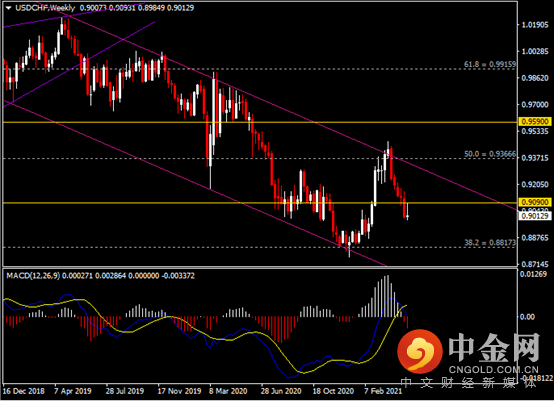The image size is (554, 401).
Task: Click the current price tag 0.90129
Action: click(x=535, y=216)
